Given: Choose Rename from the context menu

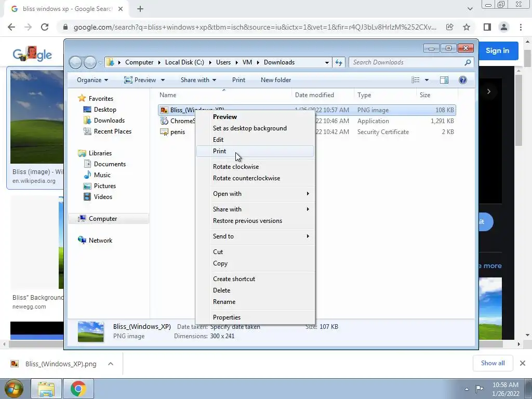Looking at the screenshot, I should 255,302.
